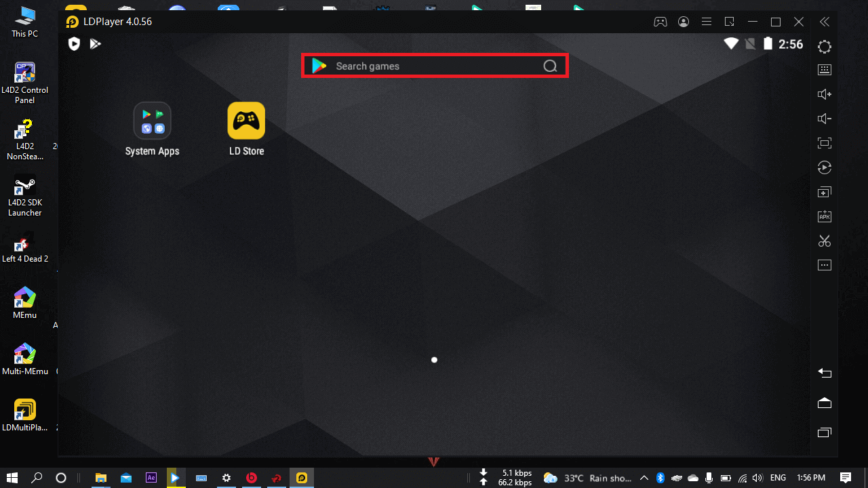
Task: Decrease emulator volume using the sidebar speaker-minus icon
Action: click(825, 119)
